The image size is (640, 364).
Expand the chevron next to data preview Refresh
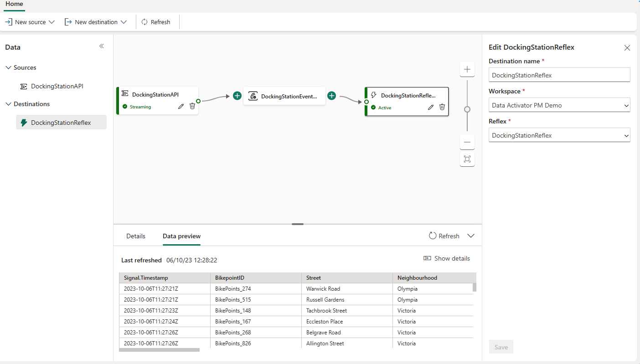pos(471,236)
